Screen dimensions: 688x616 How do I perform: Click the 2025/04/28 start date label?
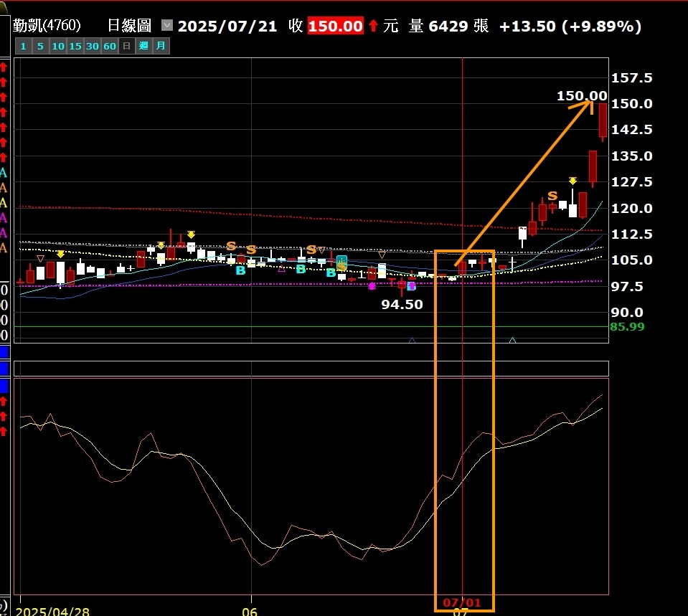pos(52,611)
